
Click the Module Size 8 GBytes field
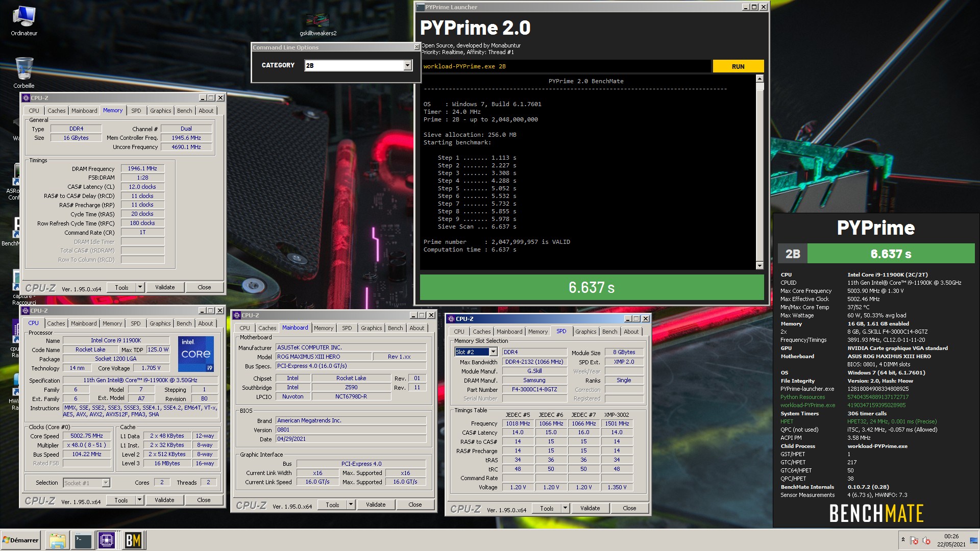pyautogui.click(x=624, y=352)
